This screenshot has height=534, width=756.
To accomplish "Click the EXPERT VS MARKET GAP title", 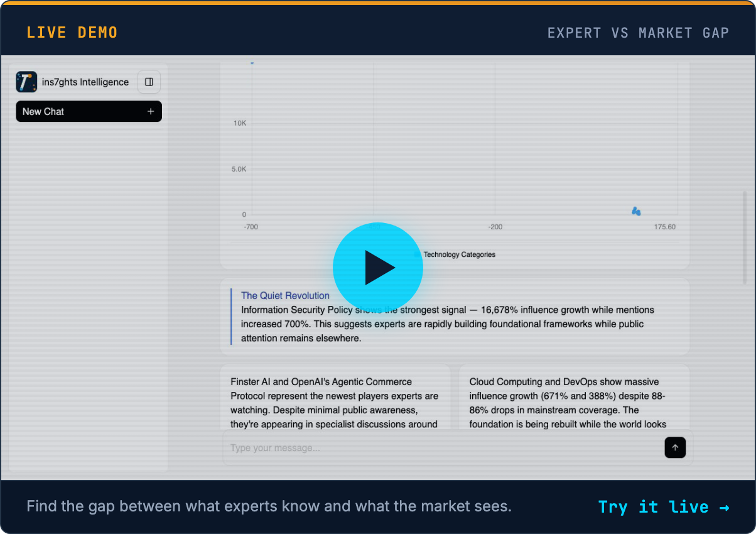I will [638, 33].
